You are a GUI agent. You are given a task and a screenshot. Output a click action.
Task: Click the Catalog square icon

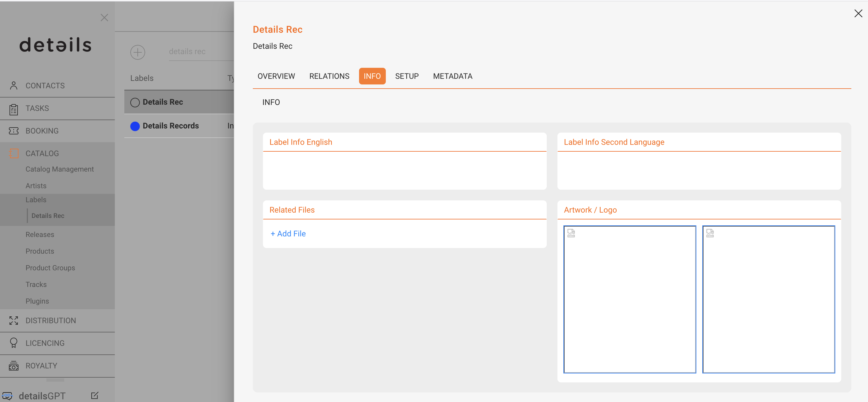pyautogui.click(x=14, y=153)
